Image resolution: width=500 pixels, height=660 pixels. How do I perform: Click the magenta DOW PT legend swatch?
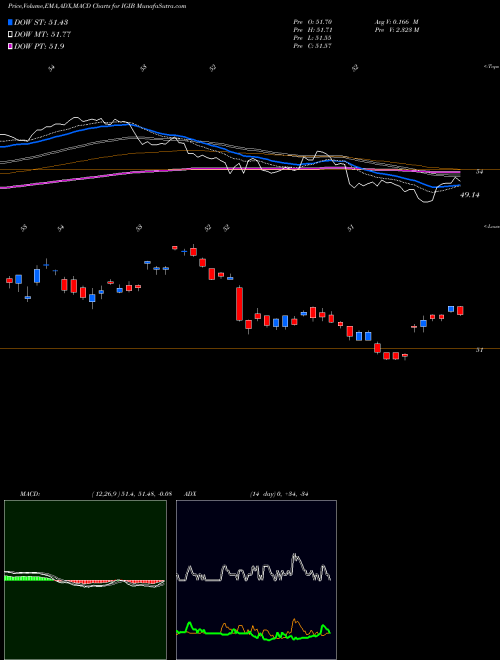tap(10, 46)
